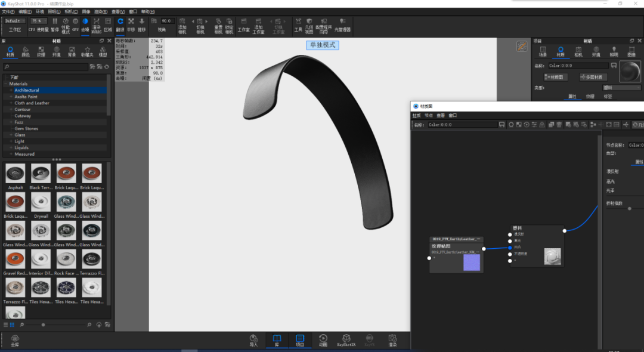The height and width of the screenshot is (352, 644).
Task: Collapse the Materials tree node
Action: coord(6,84)
